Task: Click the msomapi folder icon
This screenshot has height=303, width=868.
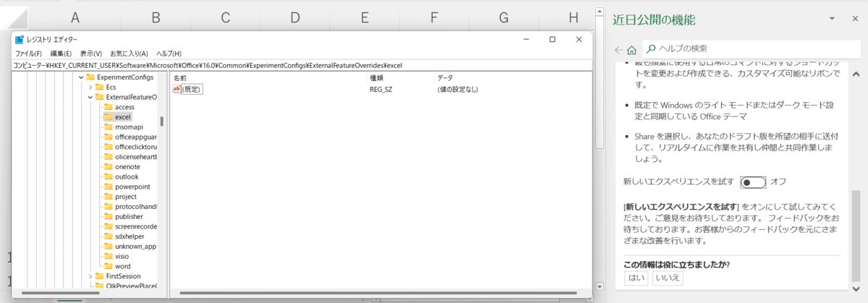Action: tap(109, 127)
